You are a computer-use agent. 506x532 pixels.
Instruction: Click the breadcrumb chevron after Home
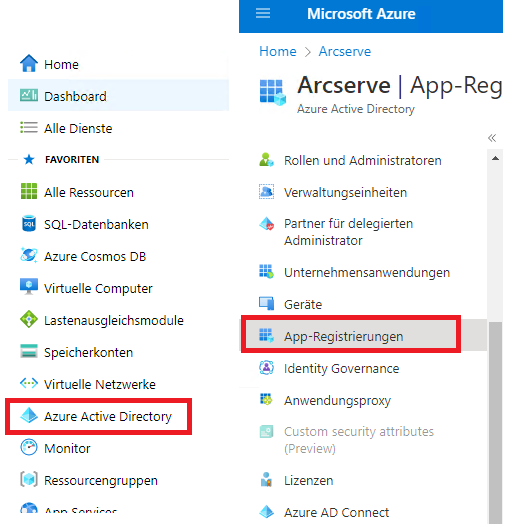click(x=307, y=52)
